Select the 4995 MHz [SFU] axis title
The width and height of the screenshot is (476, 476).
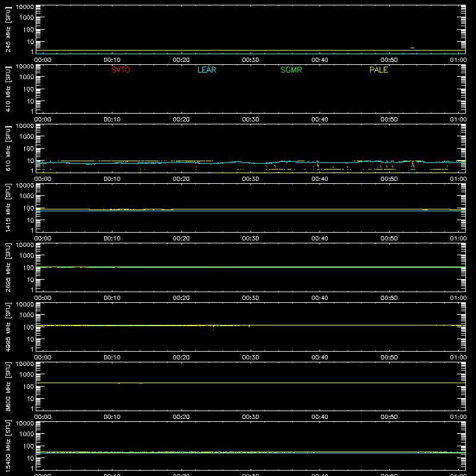(8, 327)
